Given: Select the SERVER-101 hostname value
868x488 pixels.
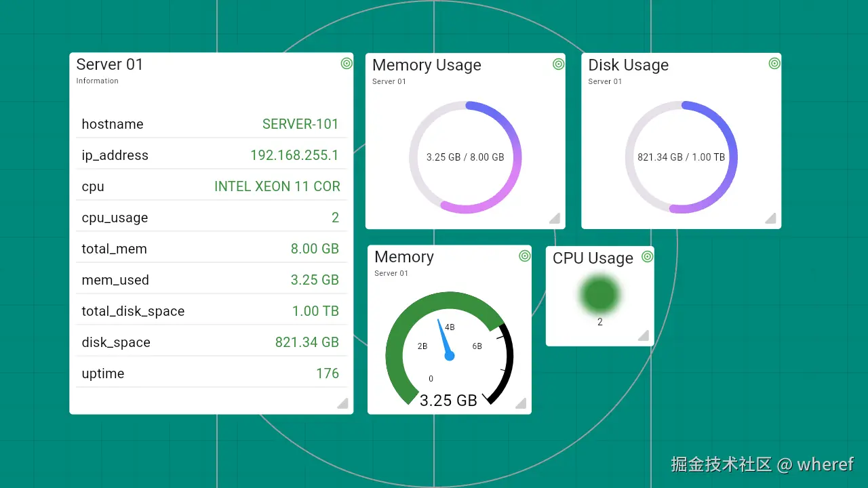Looking at the screenshot, I should [x=301, y=124].
